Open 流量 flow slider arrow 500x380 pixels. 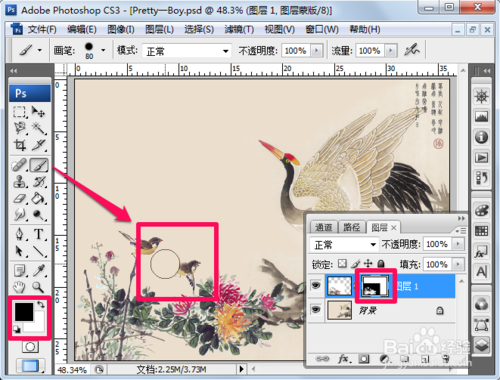point(390,51)
